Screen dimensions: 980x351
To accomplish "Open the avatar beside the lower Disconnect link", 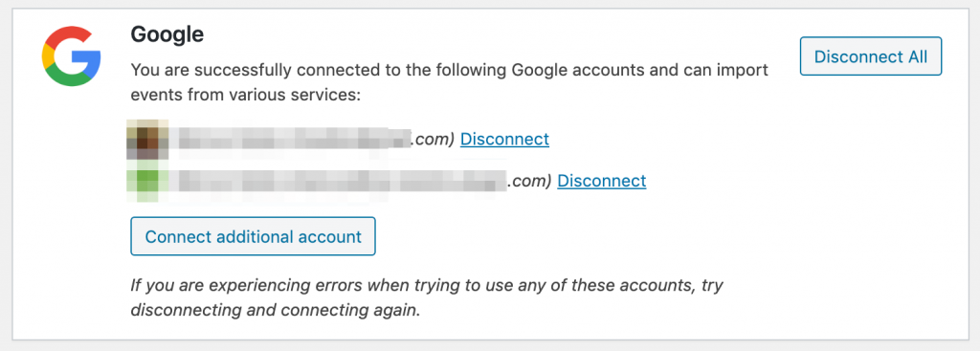I will tap(148, 182).
